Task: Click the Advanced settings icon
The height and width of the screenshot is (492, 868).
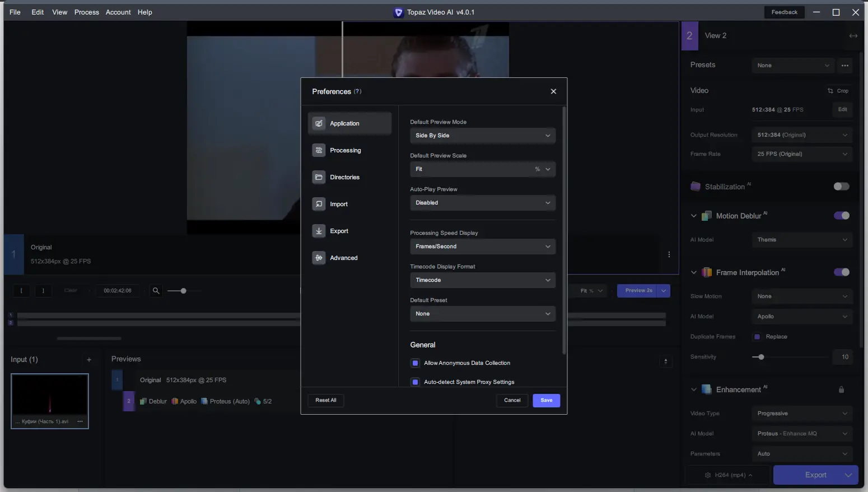Action: 319,258
